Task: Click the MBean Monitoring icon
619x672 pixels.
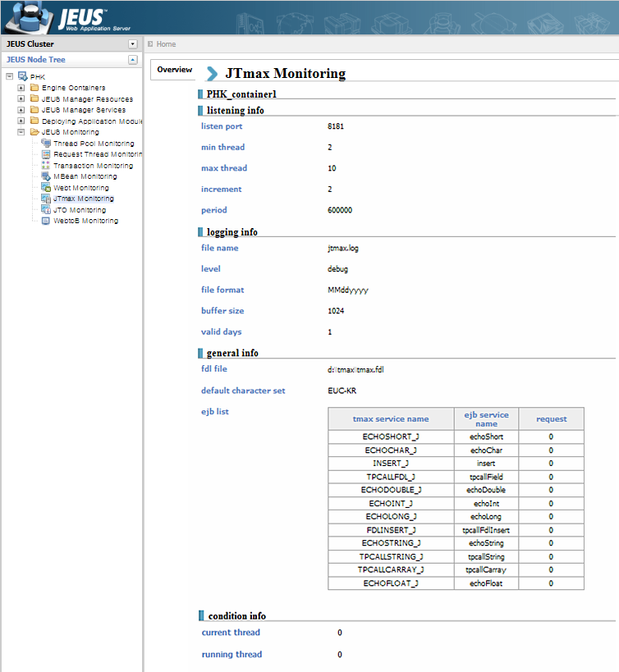Action: (45, 176)
